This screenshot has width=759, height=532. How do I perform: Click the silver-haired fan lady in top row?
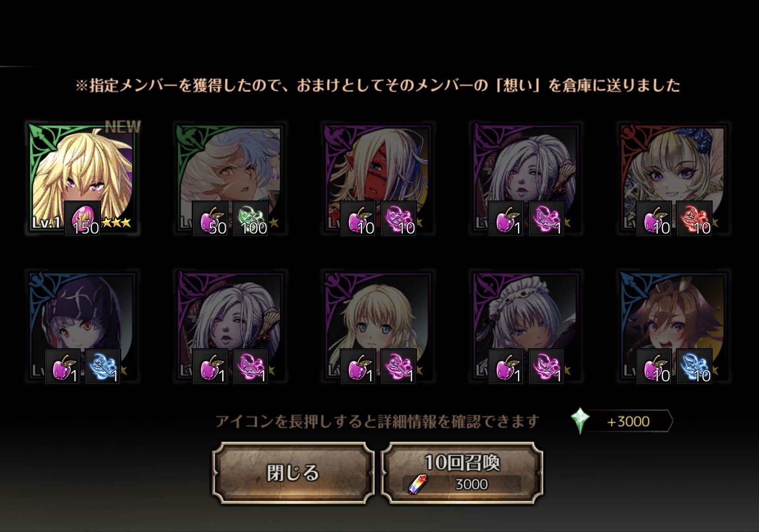(x=525, y=177)
